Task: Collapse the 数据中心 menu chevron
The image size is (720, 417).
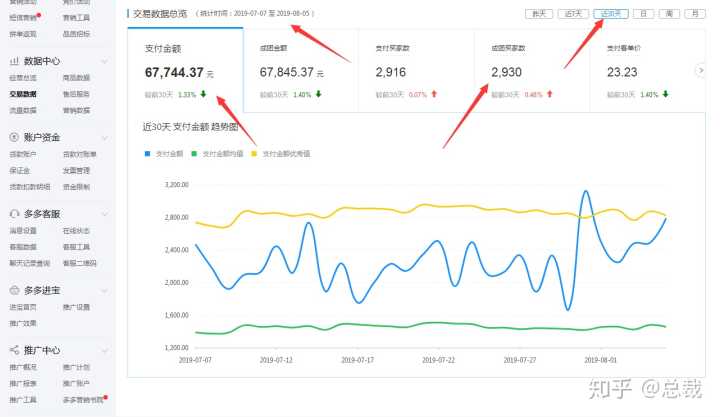Action: (x=105, y=61)
